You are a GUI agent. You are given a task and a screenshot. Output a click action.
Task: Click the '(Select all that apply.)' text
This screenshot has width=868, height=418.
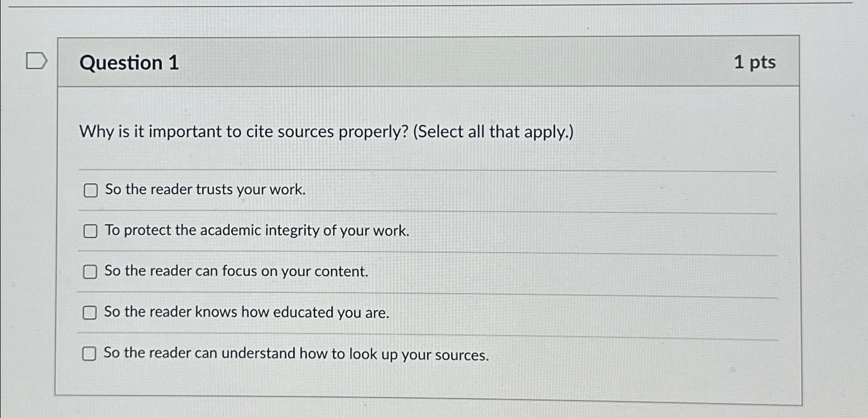[x=493, y=132]
